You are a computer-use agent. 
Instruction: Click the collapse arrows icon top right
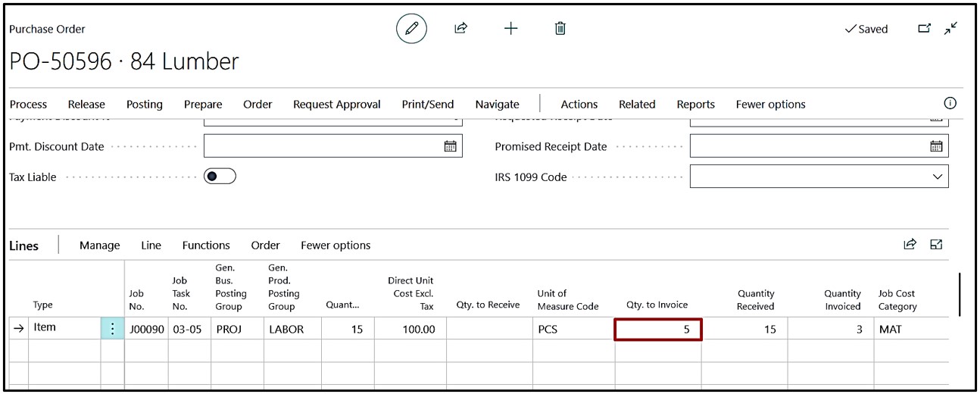(x=950, y=29)
